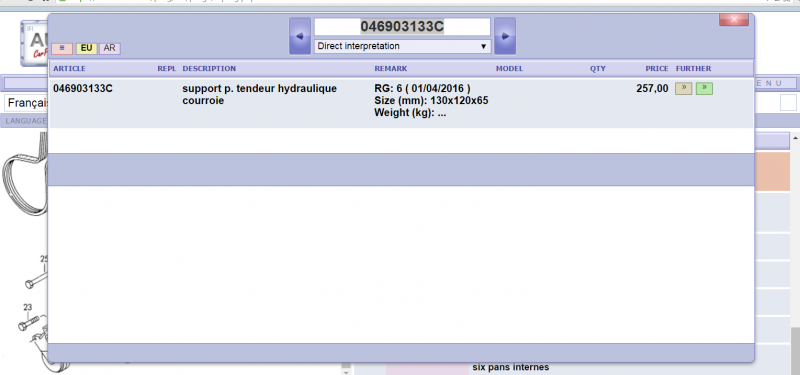
Task: Select article 046903133C in the table
Action: click(x=83, y=89)
